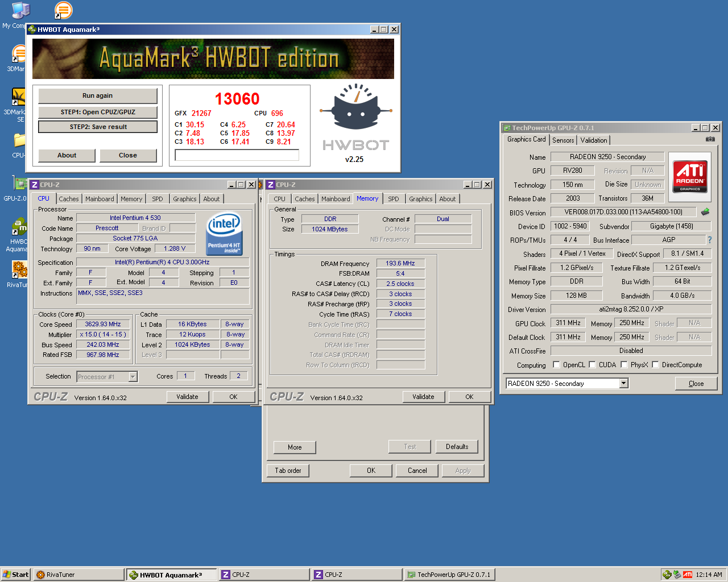Click Tab order button in background dialog

point(288,471)
